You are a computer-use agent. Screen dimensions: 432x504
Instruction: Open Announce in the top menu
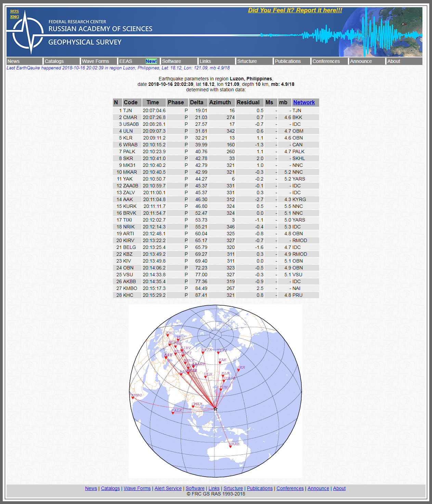point(361,61)
